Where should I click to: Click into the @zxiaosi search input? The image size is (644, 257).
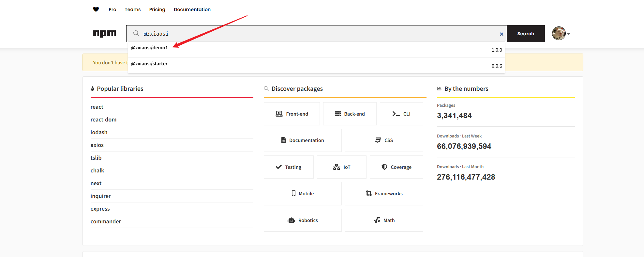pyautogui.click(x=320, y=34)
